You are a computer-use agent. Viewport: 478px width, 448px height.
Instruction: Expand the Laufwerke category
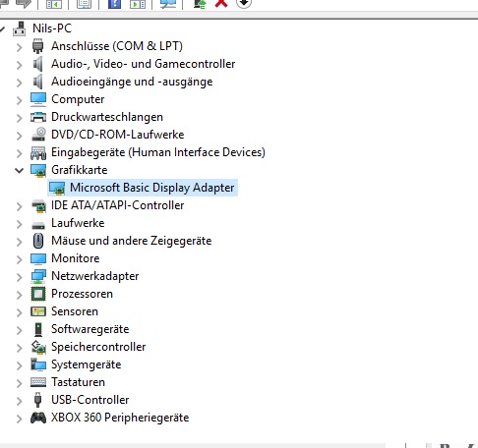click(20, 224)
